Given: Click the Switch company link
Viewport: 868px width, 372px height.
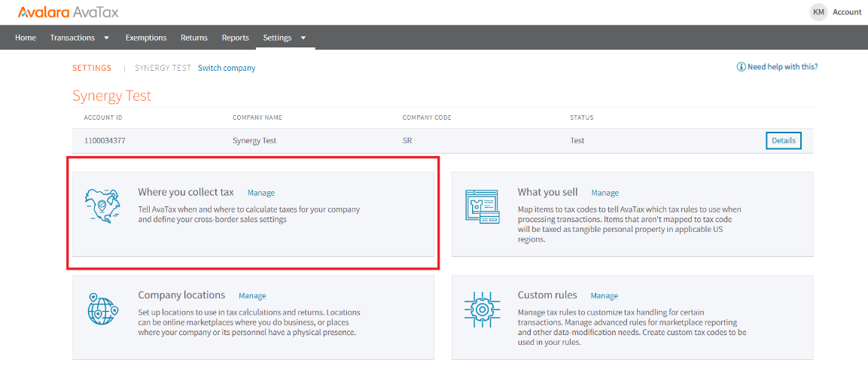Looking at the screenshot, I should 227,68.
